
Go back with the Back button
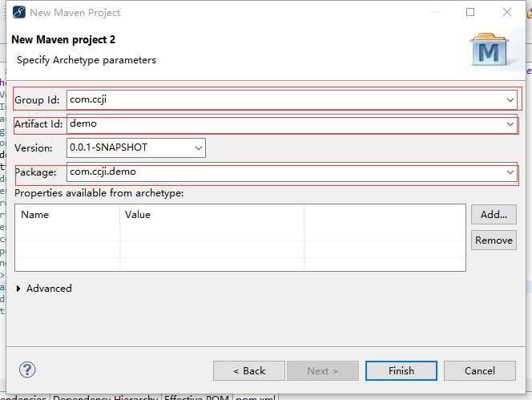[x=249, y=370]
